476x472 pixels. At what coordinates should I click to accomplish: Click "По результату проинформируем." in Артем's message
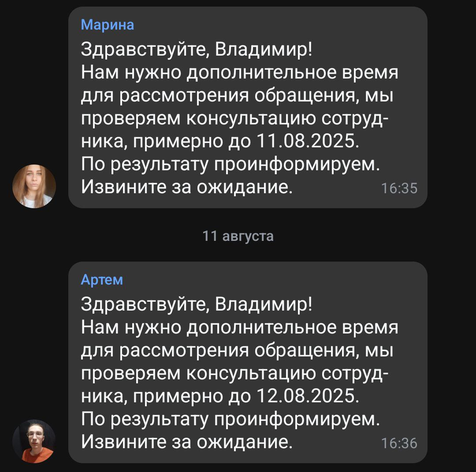230,420
